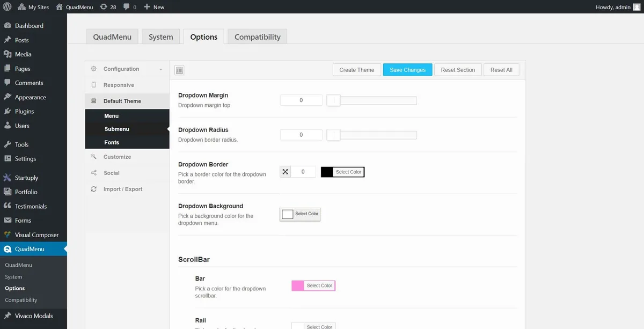The width and height of the screenshot is (644, 329).
Task: Click the Testimonials quote icon
Action: tap(8, 206)
